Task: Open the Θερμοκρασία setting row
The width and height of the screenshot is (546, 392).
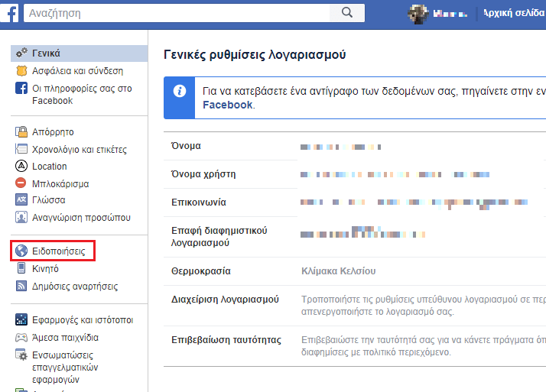Action: point(355,271)
